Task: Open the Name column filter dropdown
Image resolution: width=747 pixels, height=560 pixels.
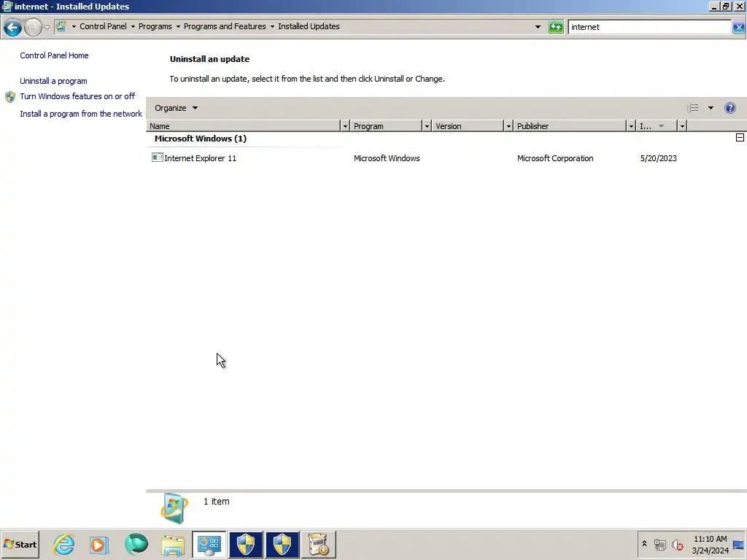Action: (x=345, y=126)
